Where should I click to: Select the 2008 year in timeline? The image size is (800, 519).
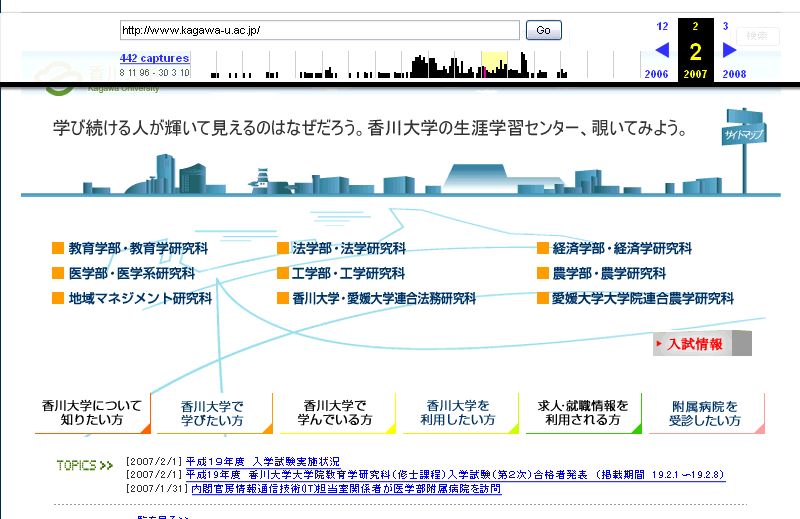click(734, 74)
